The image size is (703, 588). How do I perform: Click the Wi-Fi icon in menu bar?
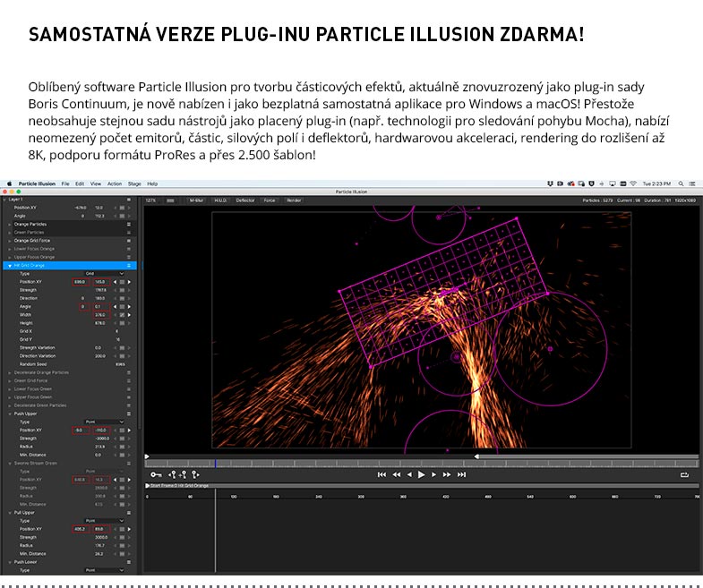pos(631,183)
